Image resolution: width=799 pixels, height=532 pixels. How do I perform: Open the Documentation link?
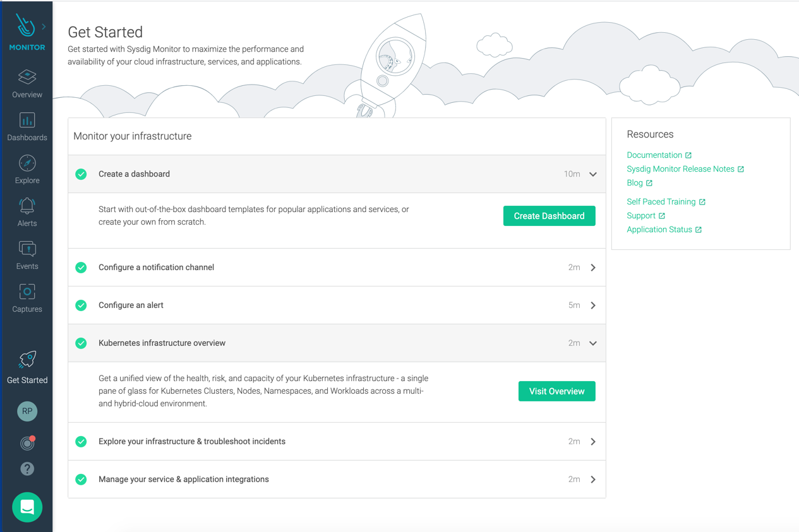coord(654,155)
